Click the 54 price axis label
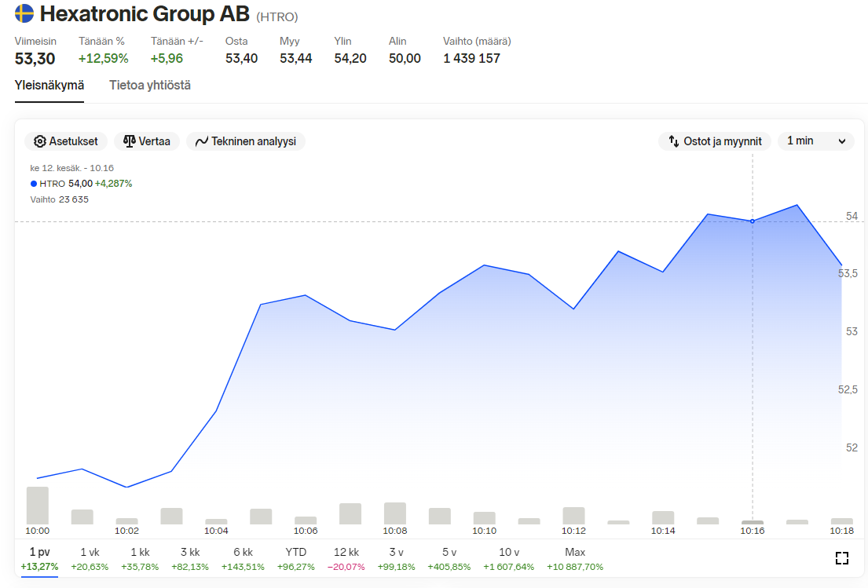This screenshot has height=588, width=868. pos(852,216)
